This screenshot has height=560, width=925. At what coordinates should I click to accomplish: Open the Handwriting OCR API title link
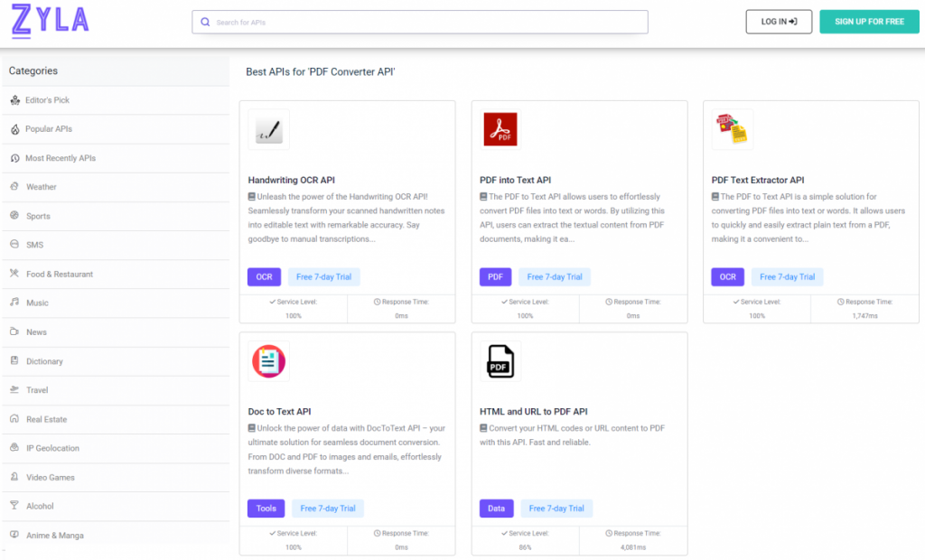pyautogui.click(x=292, y=180)
